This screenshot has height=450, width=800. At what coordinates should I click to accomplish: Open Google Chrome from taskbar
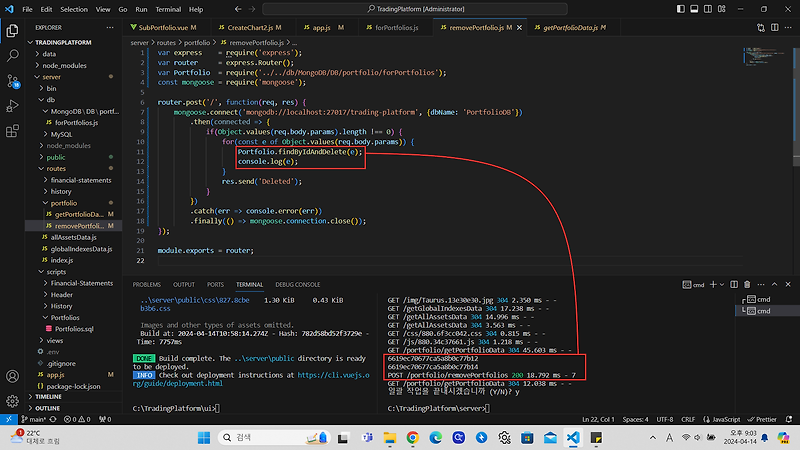point(413,438)
